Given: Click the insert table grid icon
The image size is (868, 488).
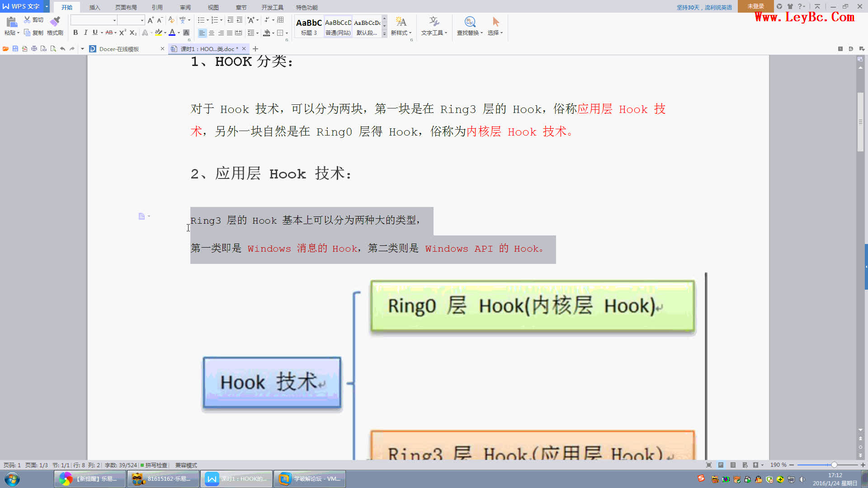Looking at the screenshot, I should (280, 20).
